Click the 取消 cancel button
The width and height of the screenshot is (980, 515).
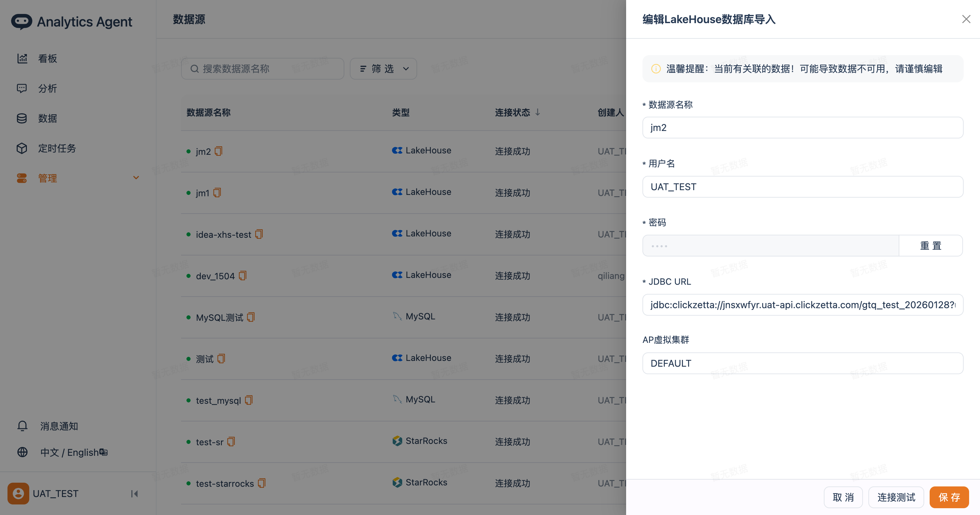click(843, 497)
